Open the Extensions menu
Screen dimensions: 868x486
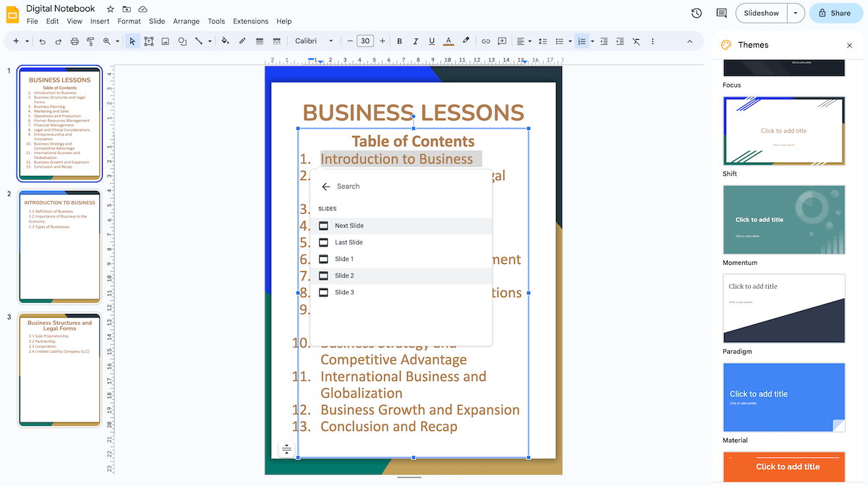pyautogui.click(x=250, y=21)
